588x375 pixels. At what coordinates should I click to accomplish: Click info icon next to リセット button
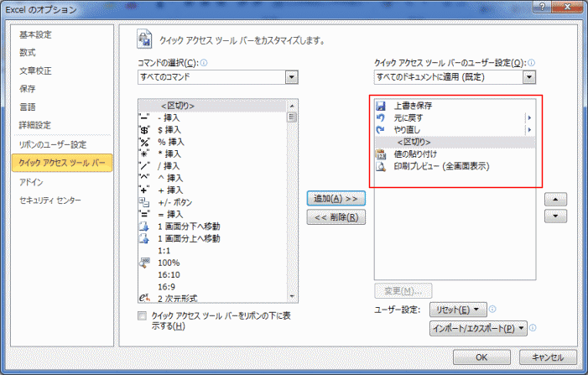[492, 309]
